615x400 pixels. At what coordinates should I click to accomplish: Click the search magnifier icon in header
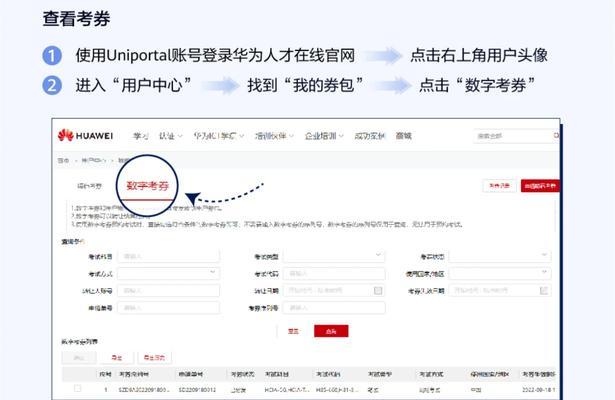556,136
